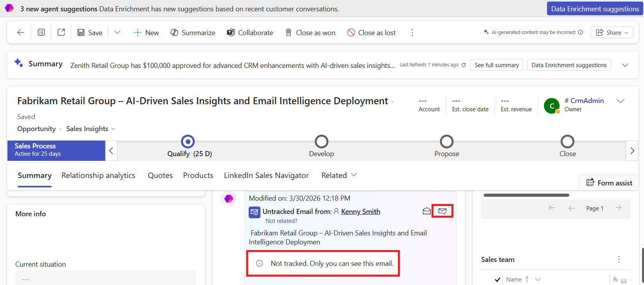644x285 pixels.
Task: Click the Account header field
Action: click(x=429, y=105)
